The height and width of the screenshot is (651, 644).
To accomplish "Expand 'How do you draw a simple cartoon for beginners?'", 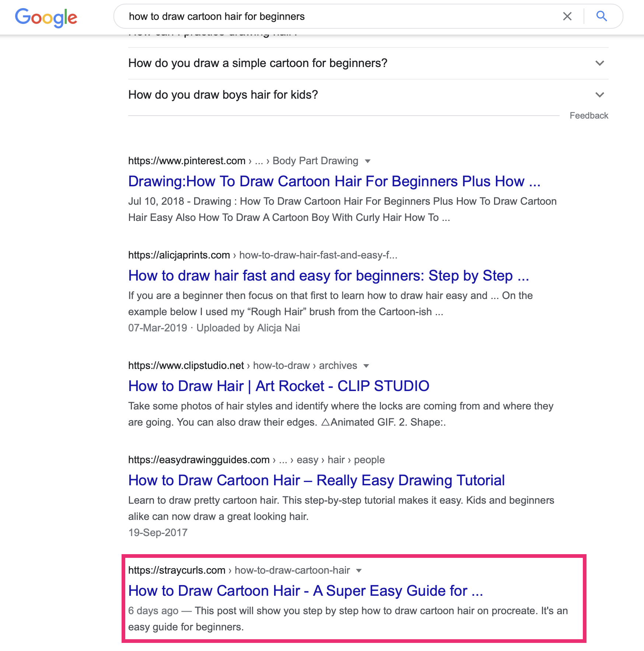I will click(368, 63).
